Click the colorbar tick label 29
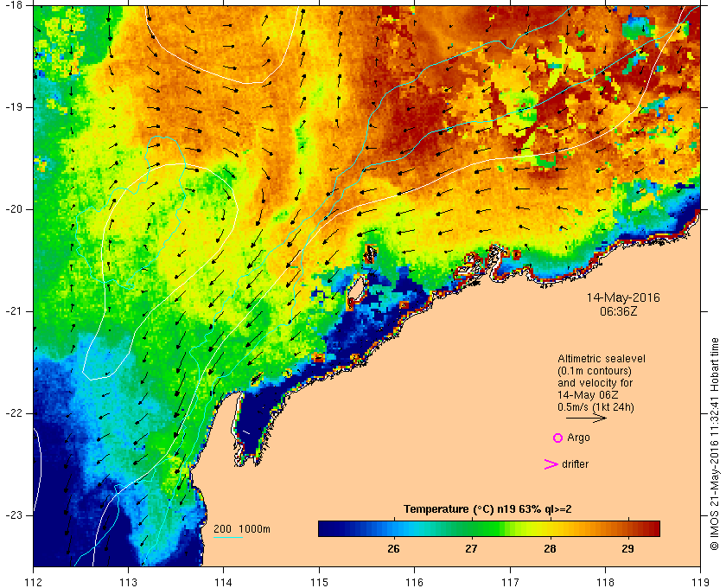 (x=627, y=548)
